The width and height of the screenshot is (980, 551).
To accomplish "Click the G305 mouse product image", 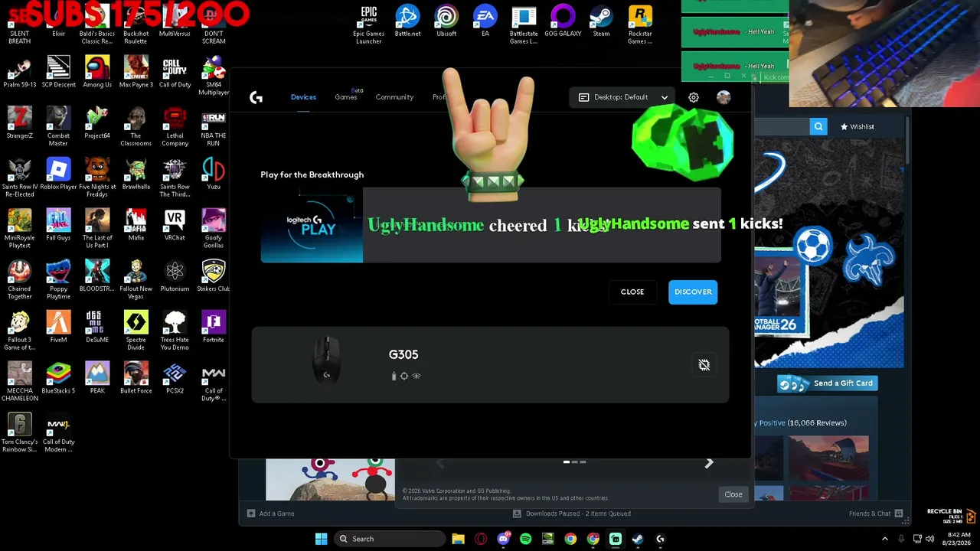I will 327,361.
